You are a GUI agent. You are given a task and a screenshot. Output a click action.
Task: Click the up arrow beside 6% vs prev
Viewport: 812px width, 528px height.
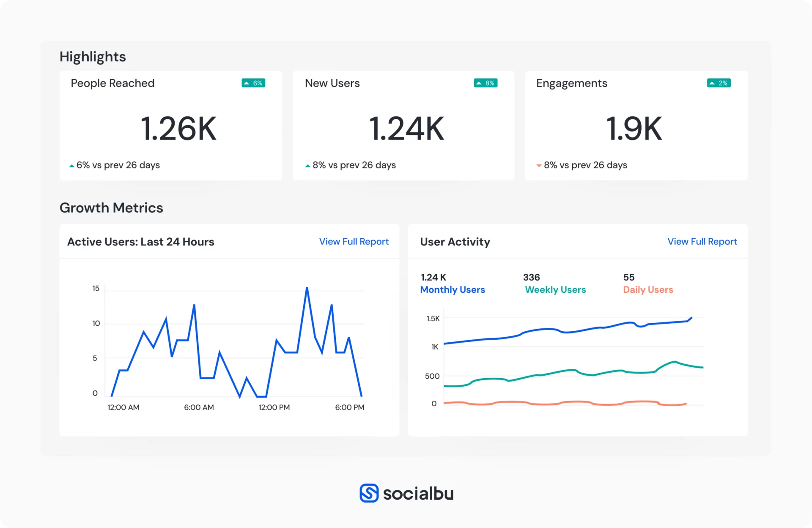[x=71, y=166]
